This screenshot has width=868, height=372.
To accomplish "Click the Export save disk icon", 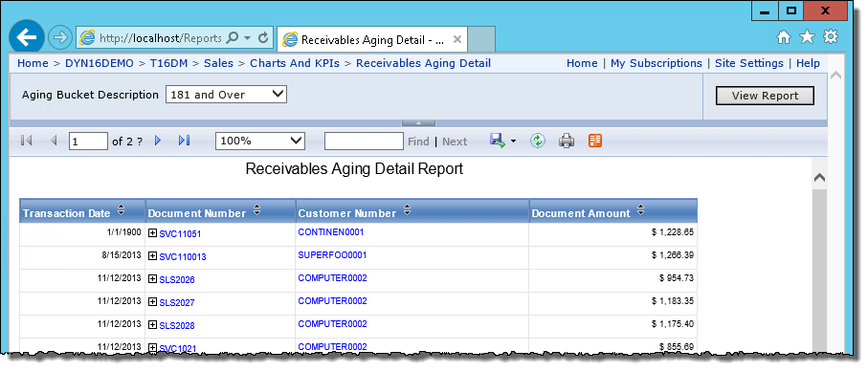I will tap(497, 141).
